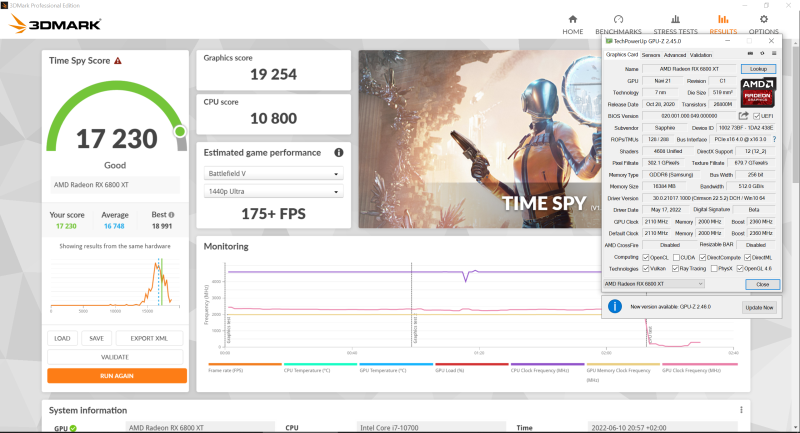Switch to the Advanced tab in GPU-Z
The height and width of the screenshot is (433, 800).
pos(675,55)
